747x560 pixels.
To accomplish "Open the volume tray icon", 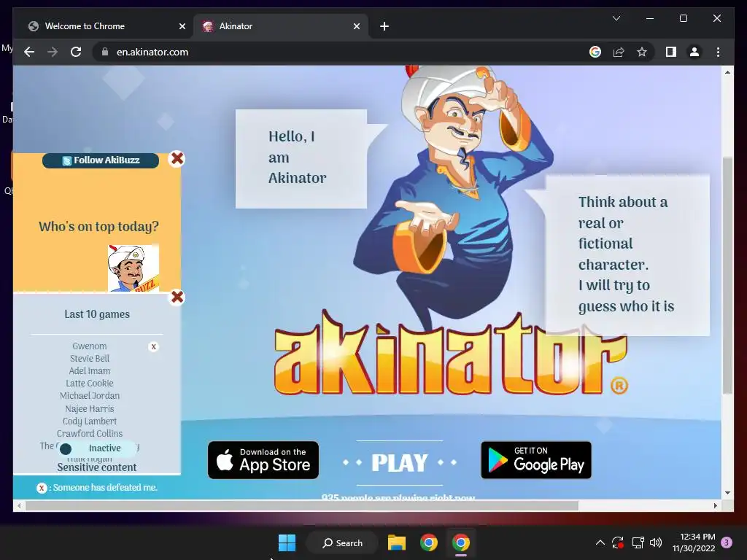I will point(656,542).
